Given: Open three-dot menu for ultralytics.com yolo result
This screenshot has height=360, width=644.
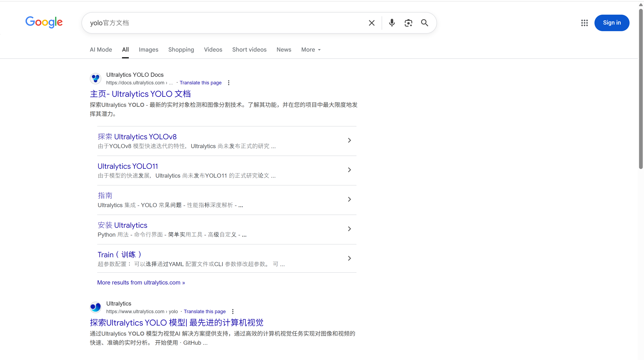Looking at the screenshot, I should tap(233, 312).
